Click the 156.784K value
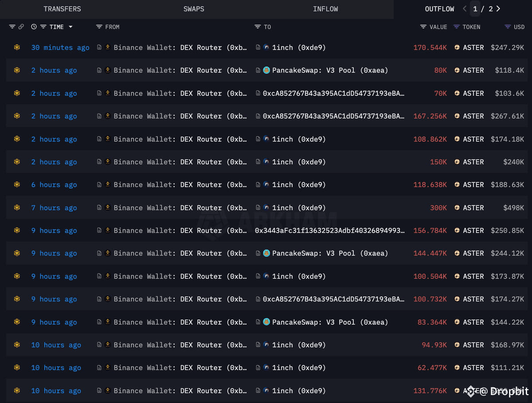532x403 pixels. click(430, 231)
